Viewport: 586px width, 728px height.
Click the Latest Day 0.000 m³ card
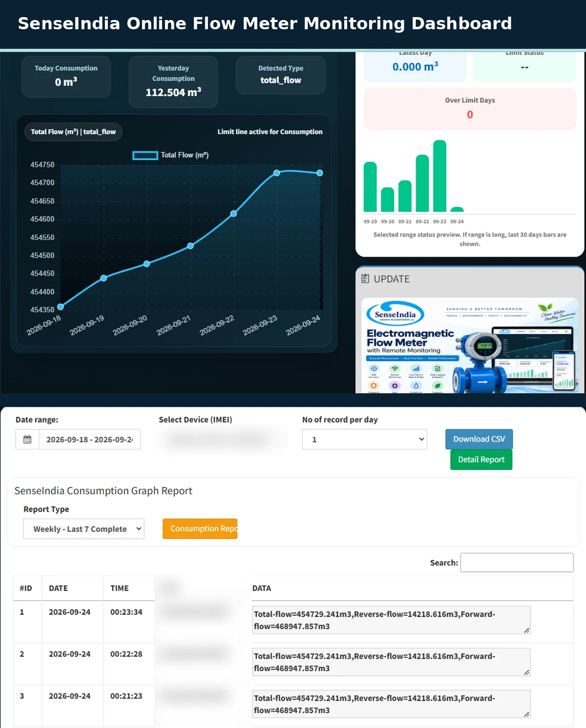point(415,66)
